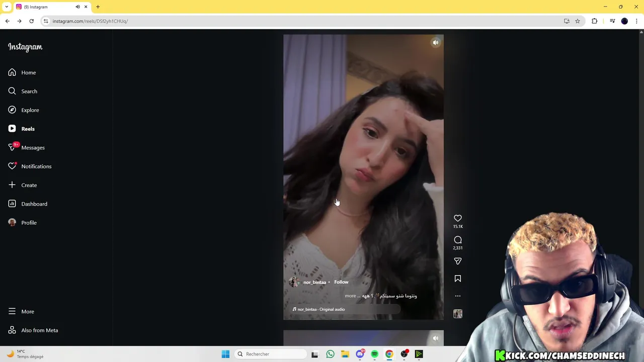644x362 pixels.
Task: Expand the caption with the 'more' link
Action: (x=350, y=296)
